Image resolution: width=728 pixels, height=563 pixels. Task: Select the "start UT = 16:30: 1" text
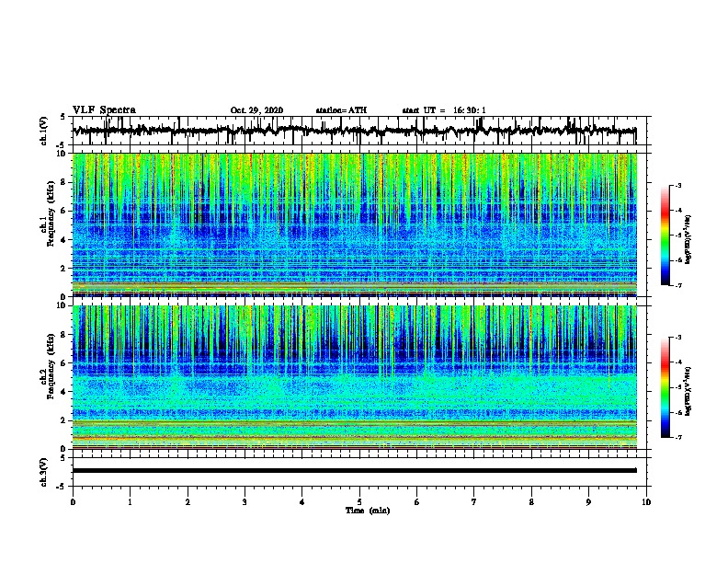coord(444,110)
